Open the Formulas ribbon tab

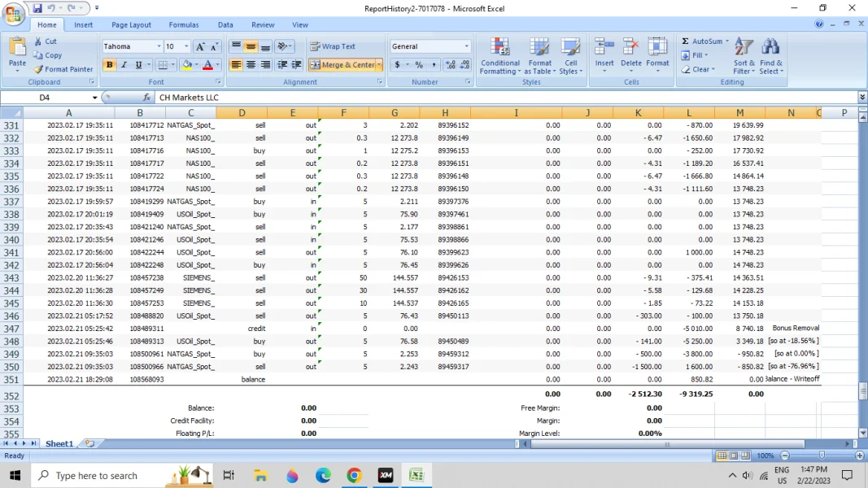pyautogui.click(x=184, y=25)
